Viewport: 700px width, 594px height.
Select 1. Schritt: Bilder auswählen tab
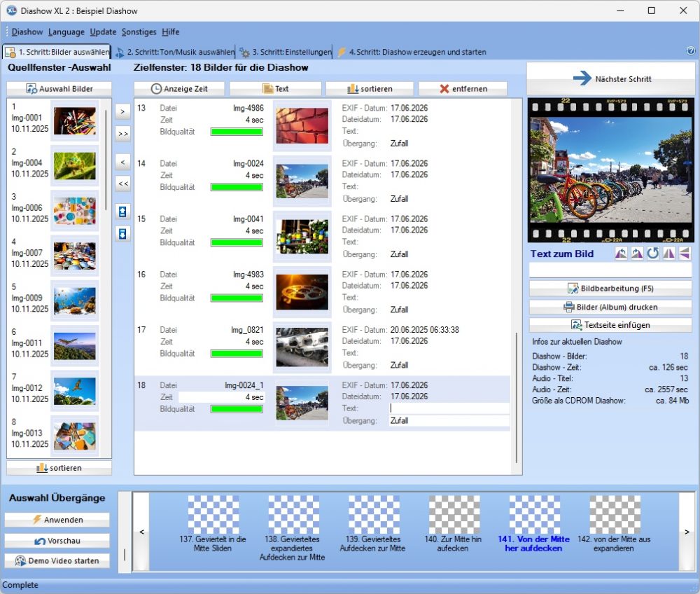(x=57, y=52)
